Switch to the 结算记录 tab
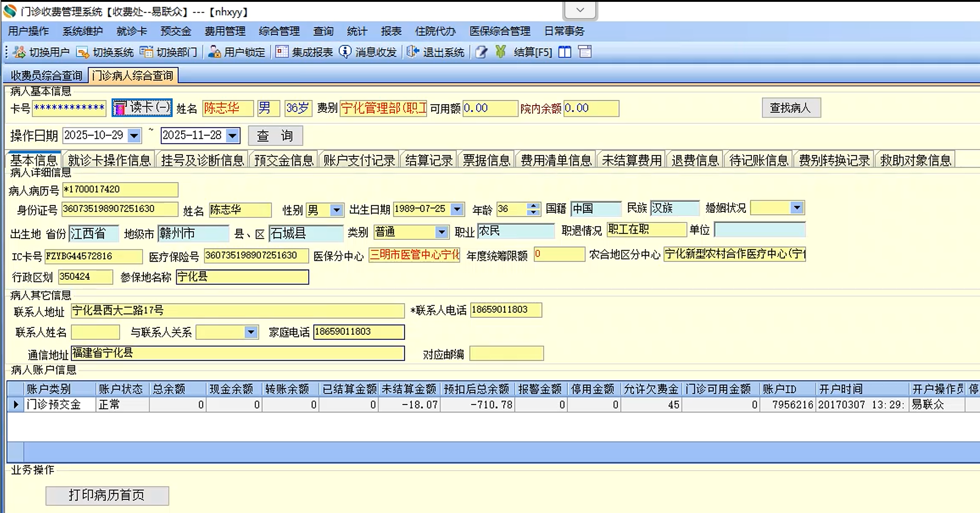 [428, 160]
